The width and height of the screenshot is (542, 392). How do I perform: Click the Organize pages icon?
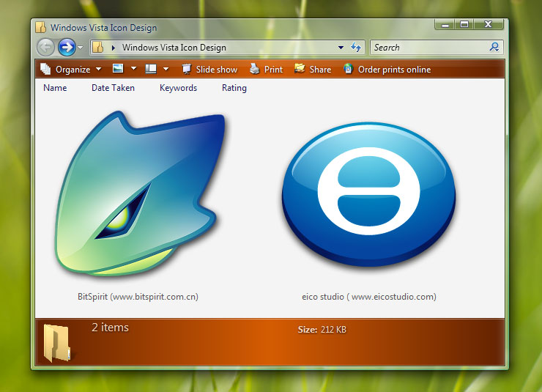pyautogui.click(x=45, y=69)
